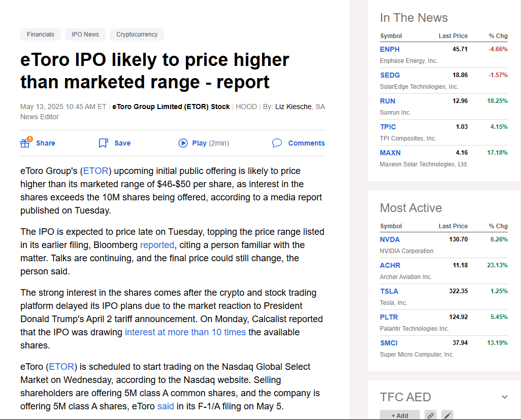Click the link icon under TFC AED
Screen dimensions: 521x420
tap(430, 415)
